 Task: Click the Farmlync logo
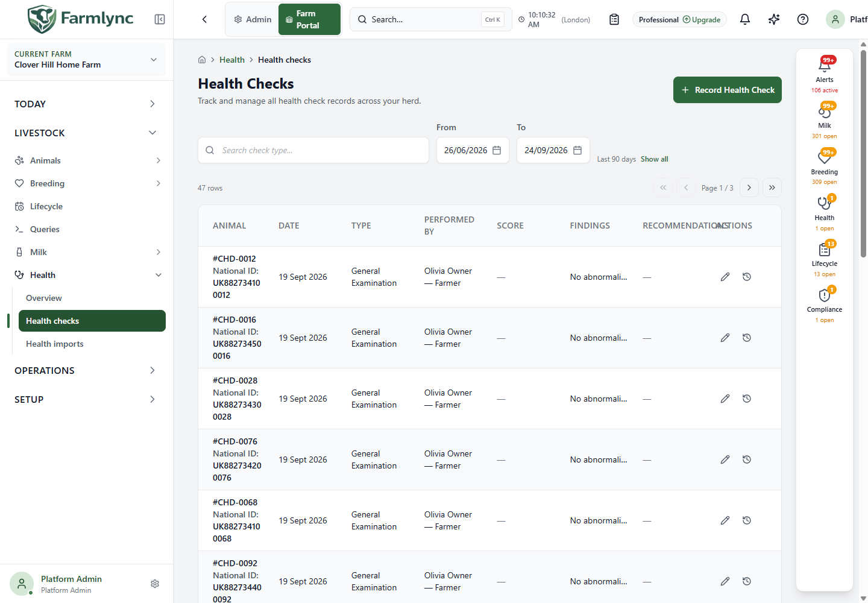(81, 19)
